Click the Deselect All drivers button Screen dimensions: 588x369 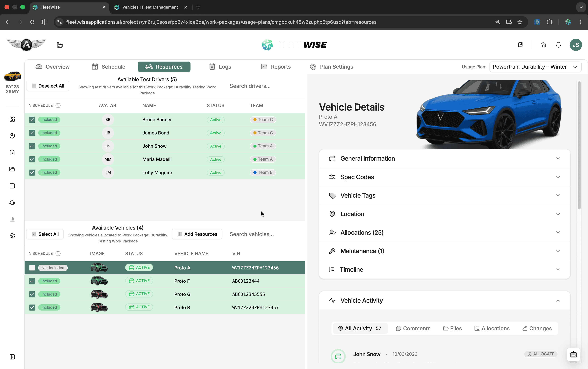pos(48,86)
